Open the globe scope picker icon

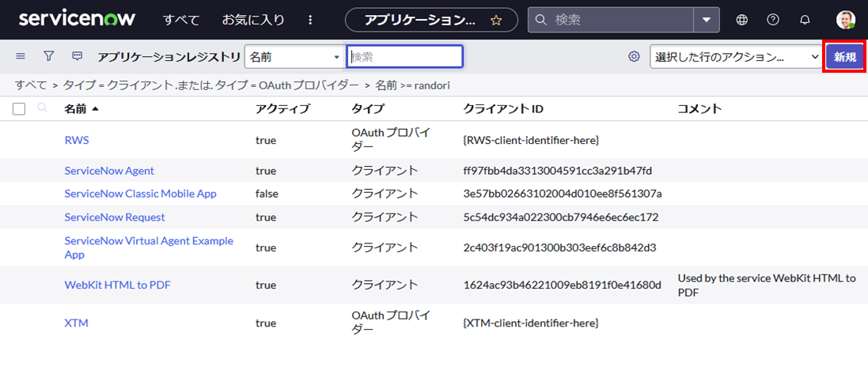741,20
